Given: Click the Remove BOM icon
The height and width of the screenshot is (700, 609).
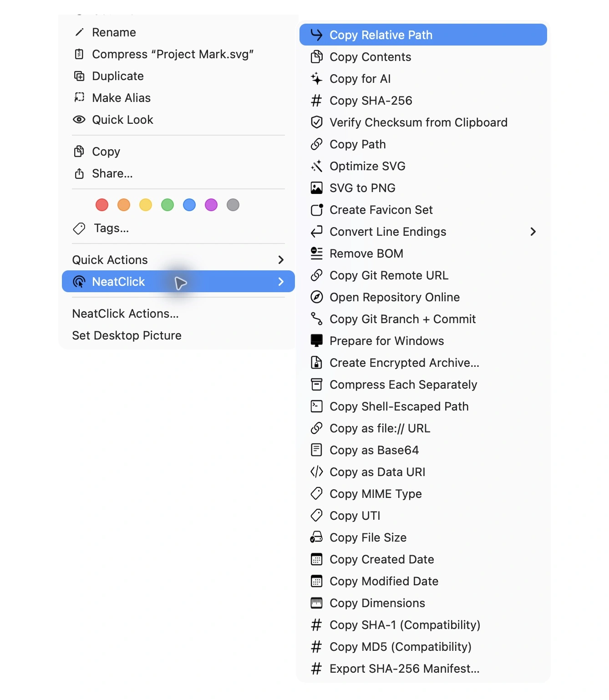Looking at the screenshot, I should point(316,253).
